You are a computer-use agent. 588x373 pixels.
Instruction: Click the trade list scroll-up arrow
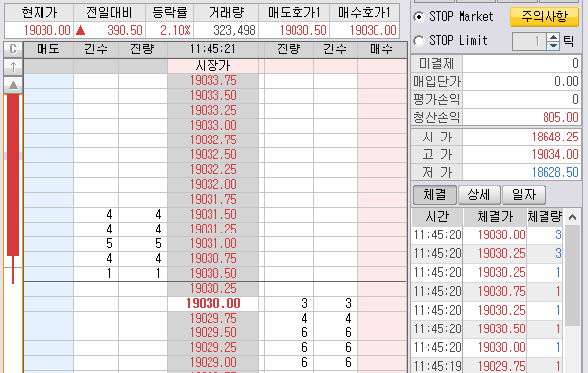[x=572, y=217]
